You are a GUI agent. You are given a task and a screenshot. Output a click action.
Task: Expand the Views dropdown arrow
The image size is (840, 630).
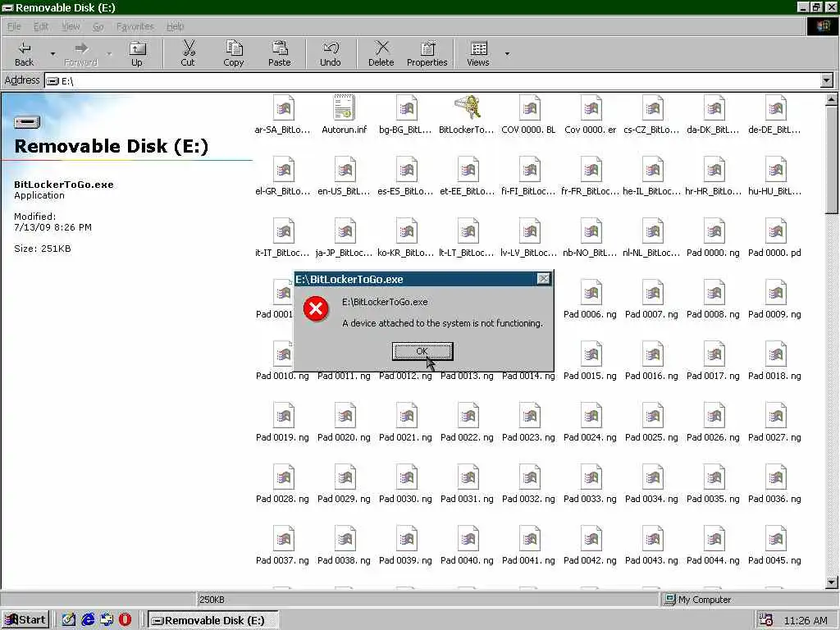pos(507,53)
